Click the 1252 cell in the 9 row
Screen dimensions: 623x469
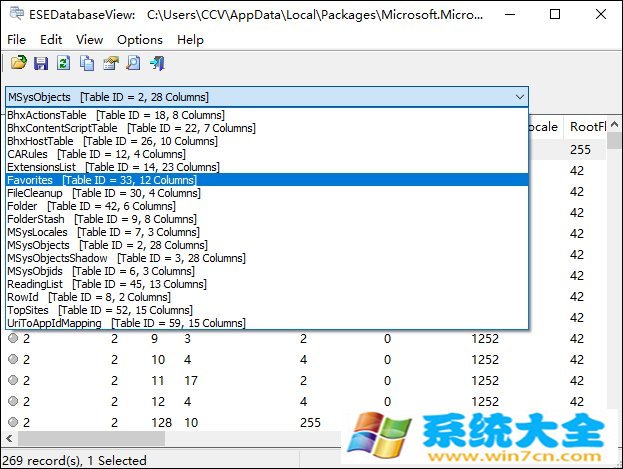coord(485,339)
